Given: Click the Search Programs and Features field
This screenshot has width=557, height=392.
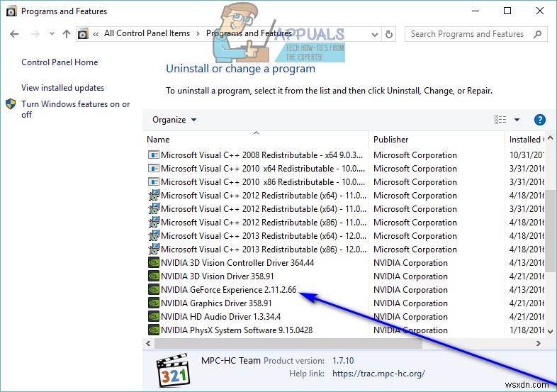Looking at the screenshot, I should click(x=476, y=34).
